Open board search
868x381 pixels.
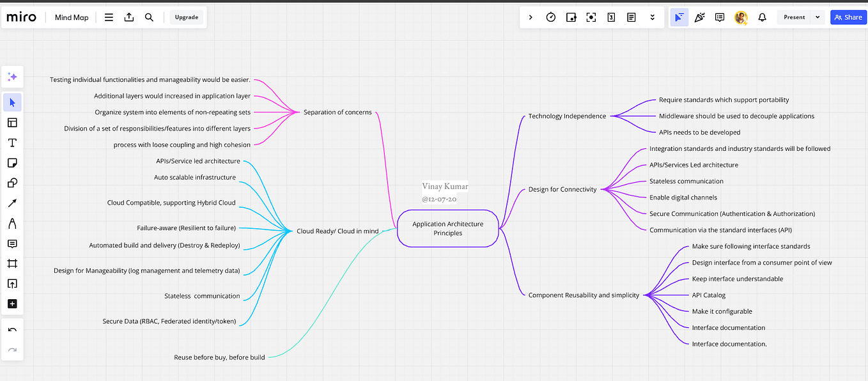pyautogui.click(x=149, y=17)
